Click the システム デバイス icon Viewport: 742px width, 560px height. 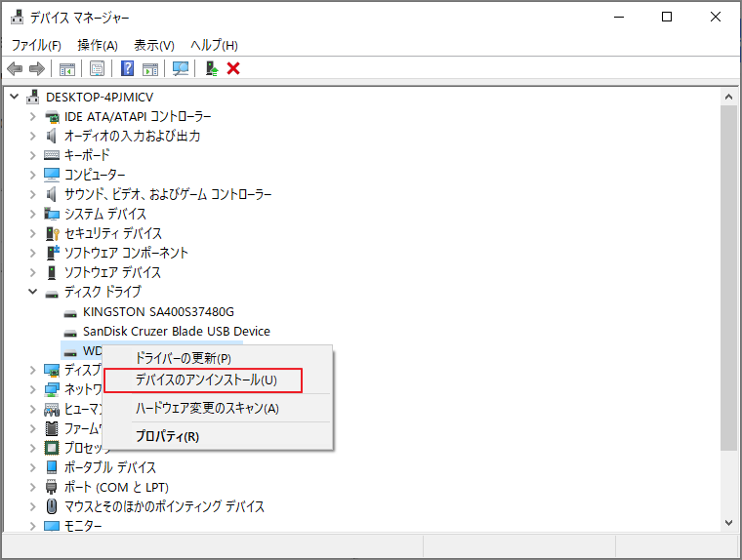click(x=52, y=214)
